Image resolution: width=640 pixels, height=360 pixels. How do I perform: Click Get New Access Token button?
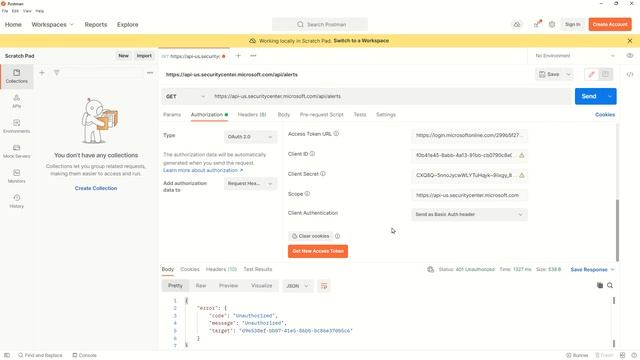(x=318, y=251)
